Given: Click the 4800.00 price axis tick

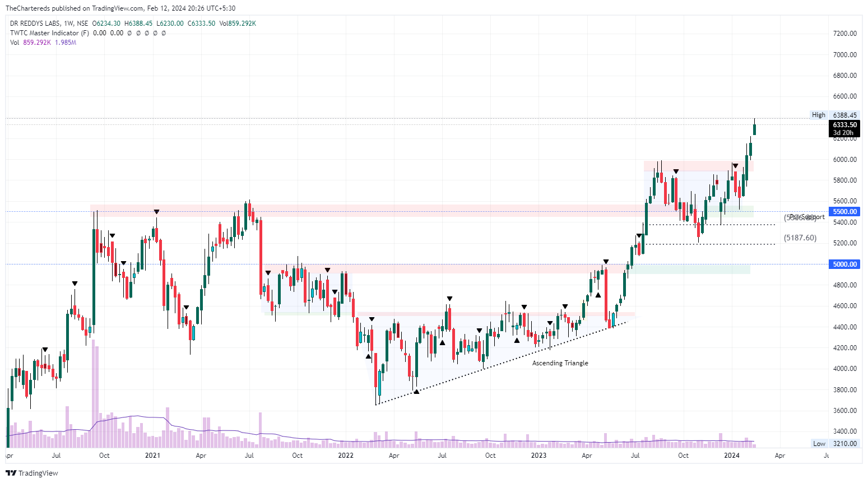Looking at the screenshot, I should [x=845, y=285].
